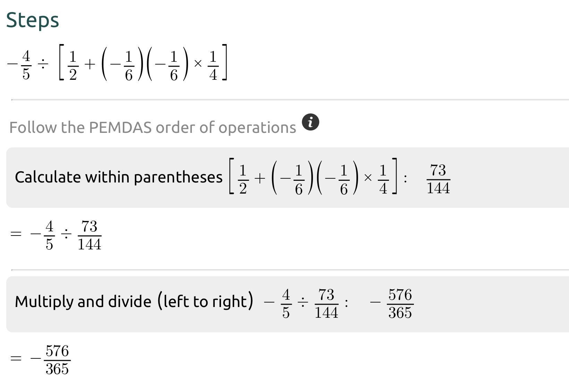Click the 73/144 result in first step
This screenshot has height=392, width=569.
pos(438,179)
